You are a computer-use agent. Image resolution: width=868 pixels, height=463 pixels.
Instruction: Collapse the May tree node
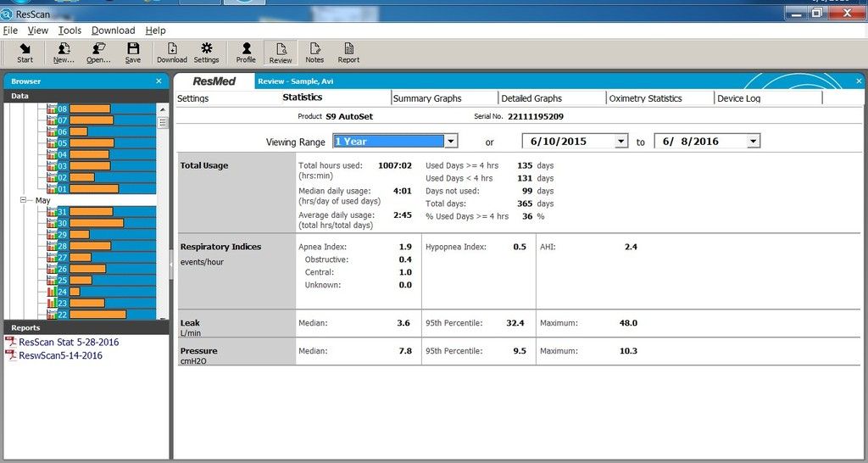point(23,200)
